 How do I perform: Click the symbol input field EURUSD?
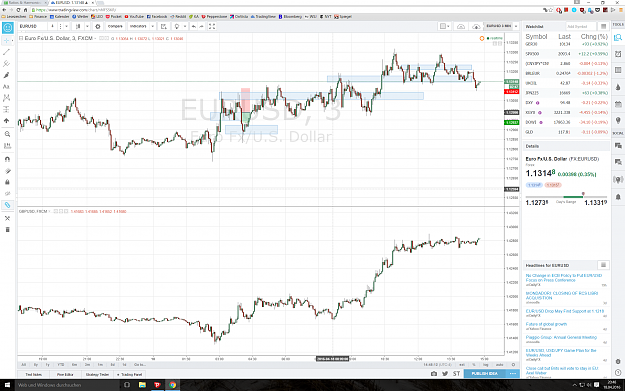point(33,26)
